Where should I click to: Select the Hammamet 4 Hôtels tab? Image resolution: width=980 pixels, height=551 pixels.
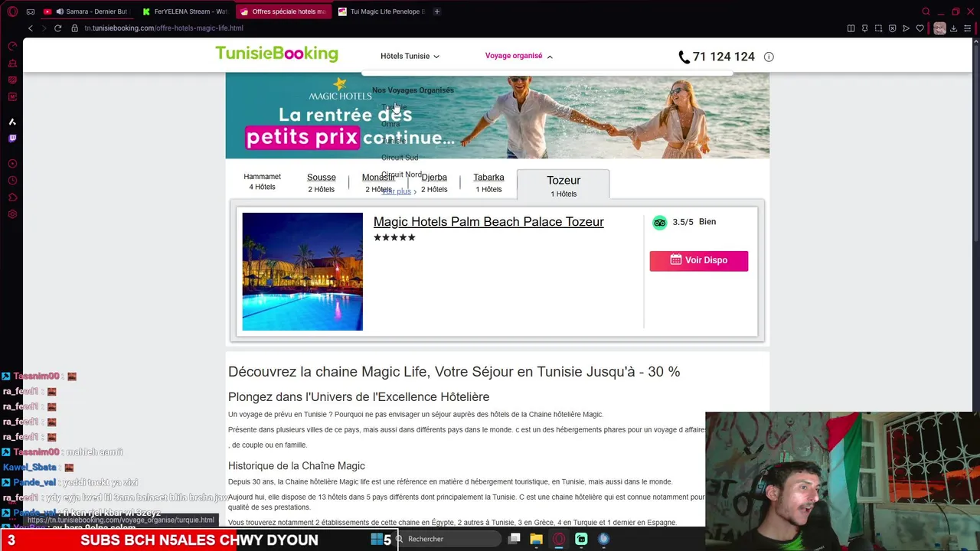pyautogui.click(x=262, y=182)
